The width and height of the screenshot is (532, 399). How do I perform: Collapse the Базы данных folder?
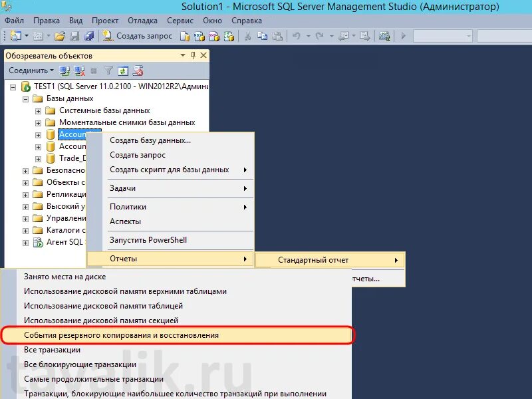25,99
